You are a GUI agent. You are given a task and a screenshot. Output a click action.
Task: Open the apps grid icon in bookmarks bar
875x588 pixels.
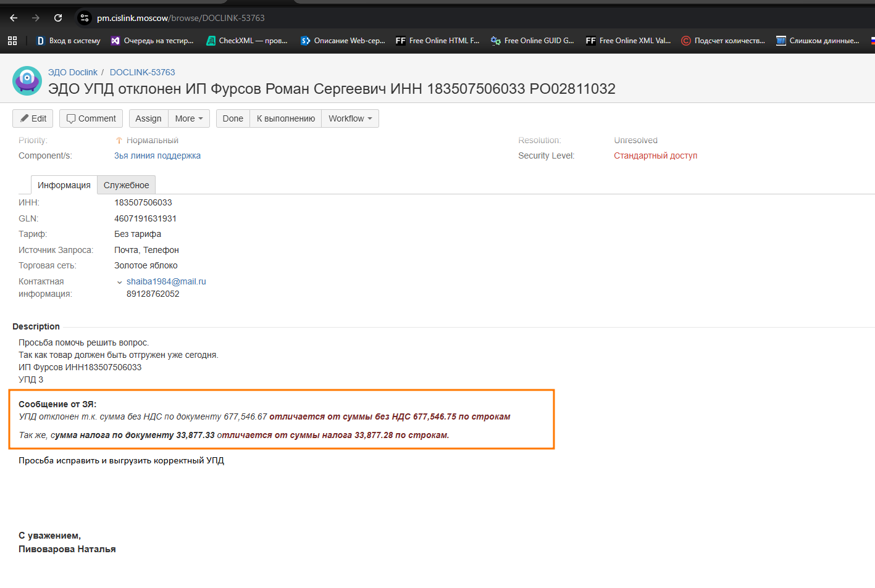(12, 41)
